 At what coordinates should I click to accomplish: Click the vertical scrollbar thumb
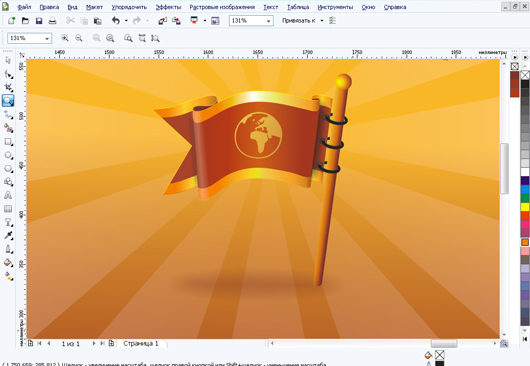[x=504, y=168]
